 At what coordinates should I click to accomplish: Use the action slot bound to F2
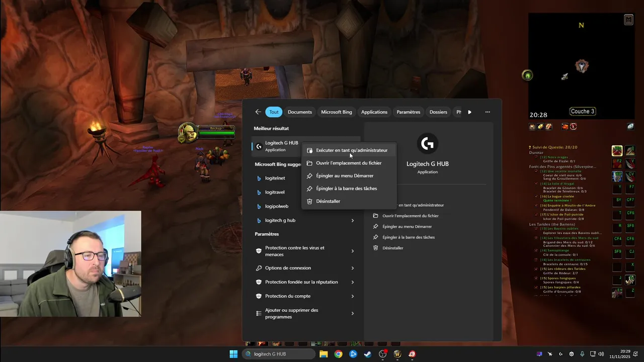click(617, 163)
